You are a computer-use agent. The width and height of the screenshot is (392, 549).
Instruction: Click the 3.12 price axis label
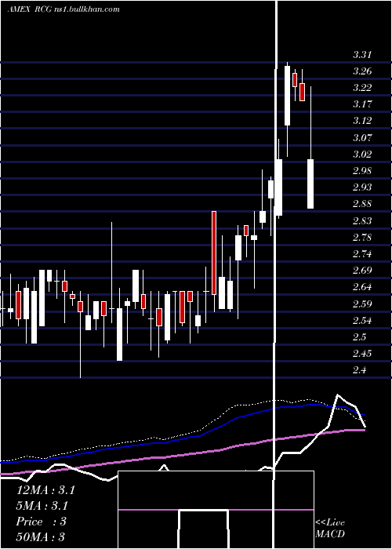click(x=362, y=121)
